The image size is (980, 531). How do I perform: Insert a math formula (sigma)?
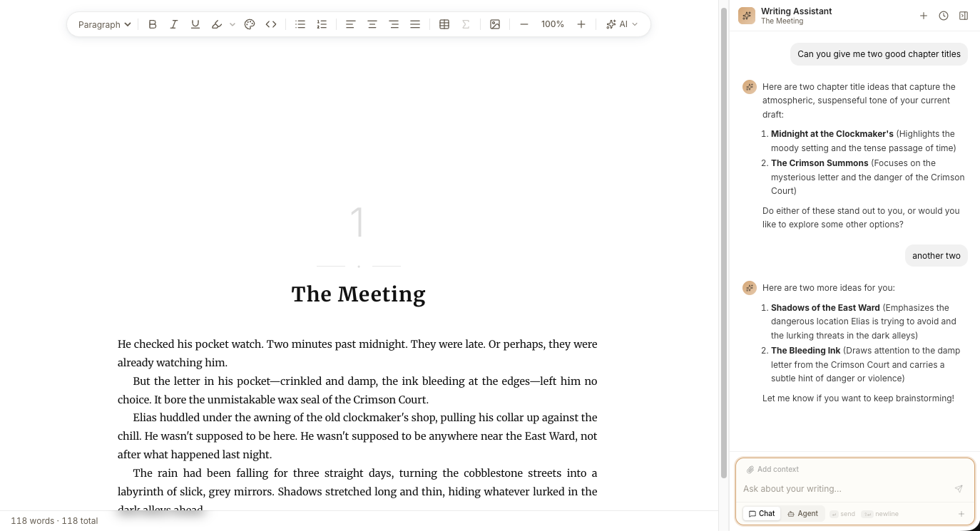(x=466, y=24)
